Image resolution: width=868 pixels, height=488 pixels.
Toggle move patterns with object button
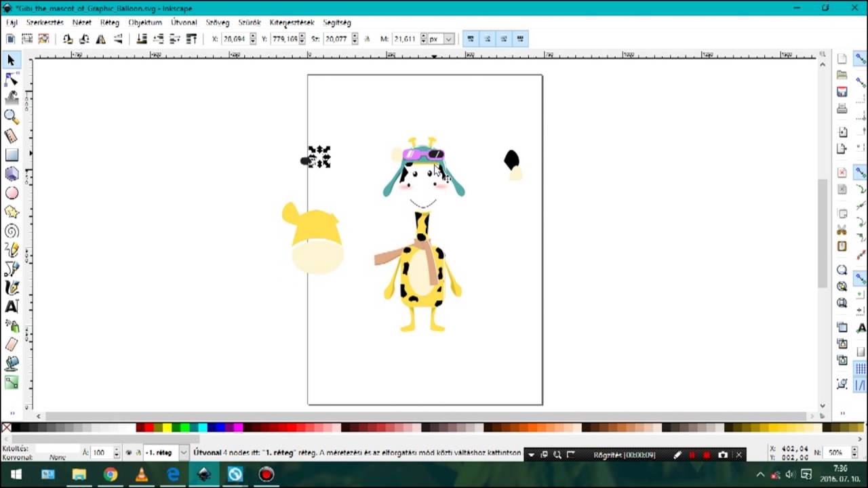click(x=520, y=39)
